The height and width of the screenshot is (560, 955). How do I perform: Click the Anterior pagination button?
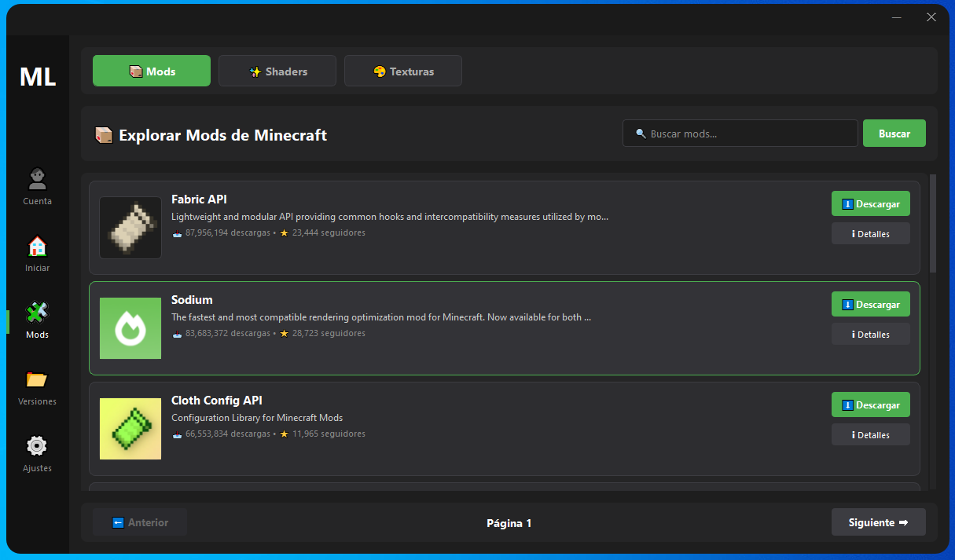click(x=140, y=522)
